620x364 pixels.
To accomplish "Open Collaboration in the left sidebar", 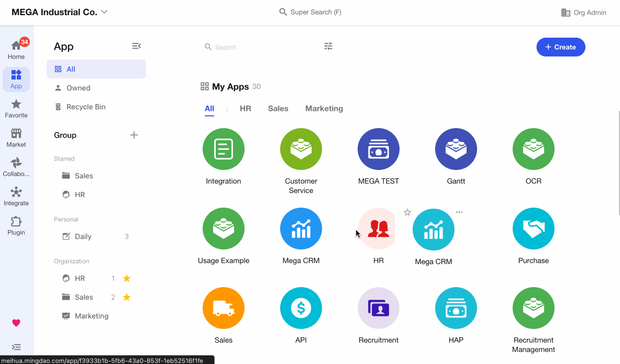I will pos(16,167).
